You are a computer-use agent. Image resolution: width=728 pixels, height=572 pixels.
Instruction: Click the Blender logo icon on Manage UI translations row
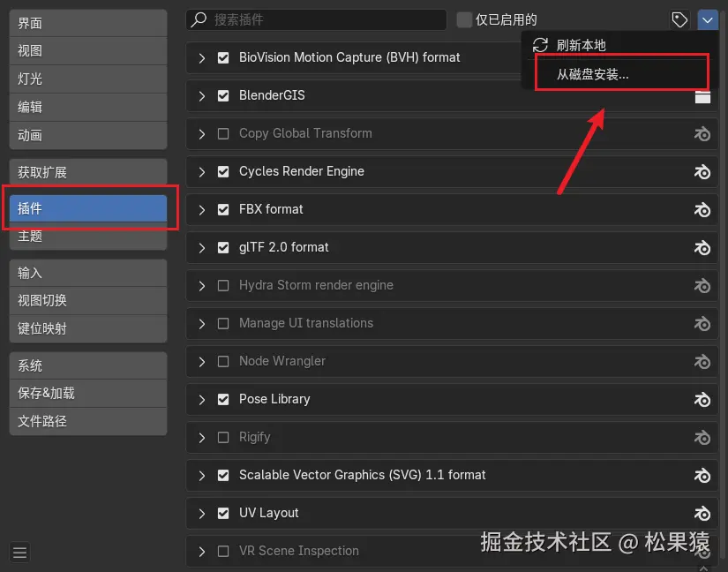point(702,324)
